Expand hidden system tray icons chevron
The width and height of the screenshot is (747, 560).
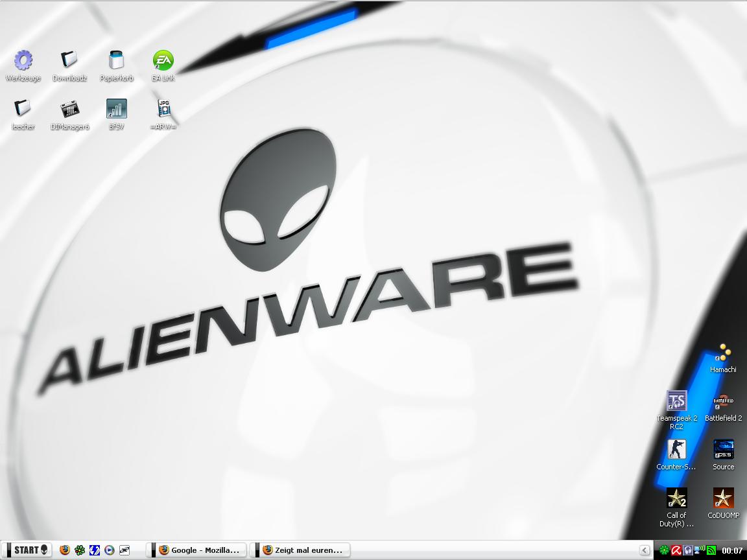(644, 550)
